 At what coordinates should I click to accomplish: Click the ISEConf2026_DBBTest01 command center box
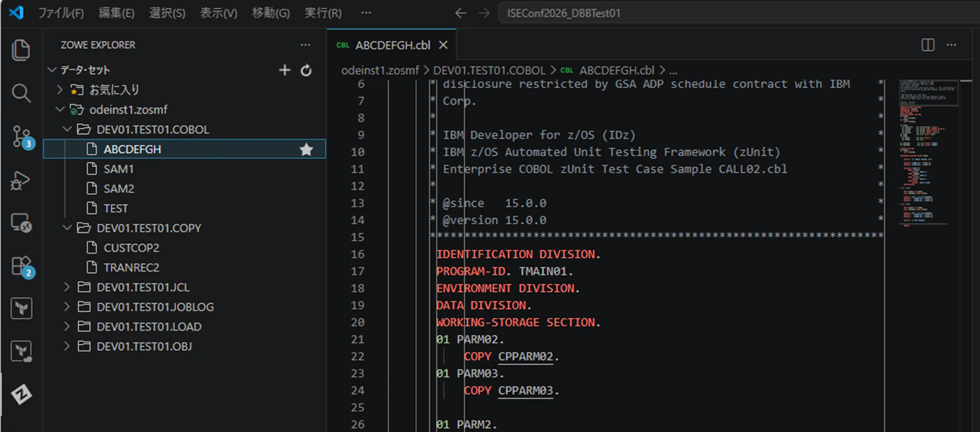click(739, 13)
